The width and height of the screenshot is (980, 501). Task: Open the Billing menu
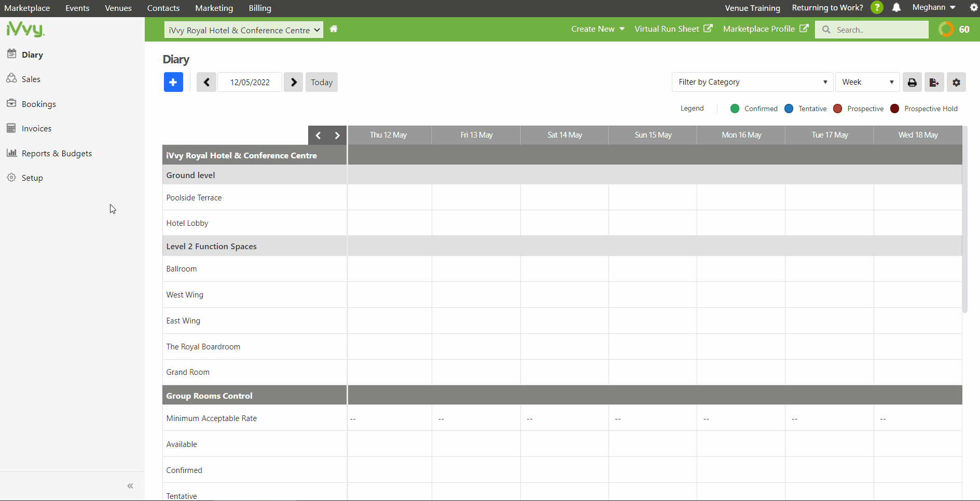tap(260, 8)
